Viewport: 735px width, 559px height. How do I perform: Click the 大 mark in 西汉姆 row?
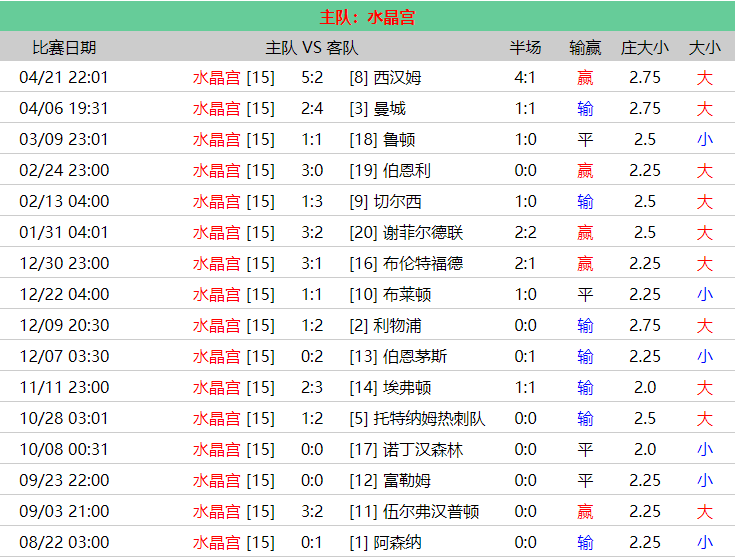[x=705, y=77]
